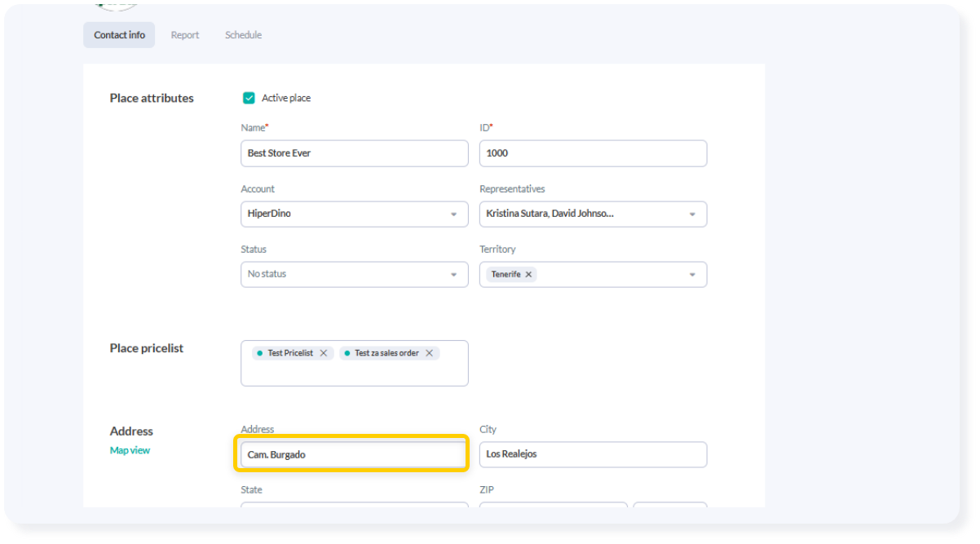The width and height of the screenshot is (980, 544).
Task: Open the Map view link
Action: click(x=130, y=450)
